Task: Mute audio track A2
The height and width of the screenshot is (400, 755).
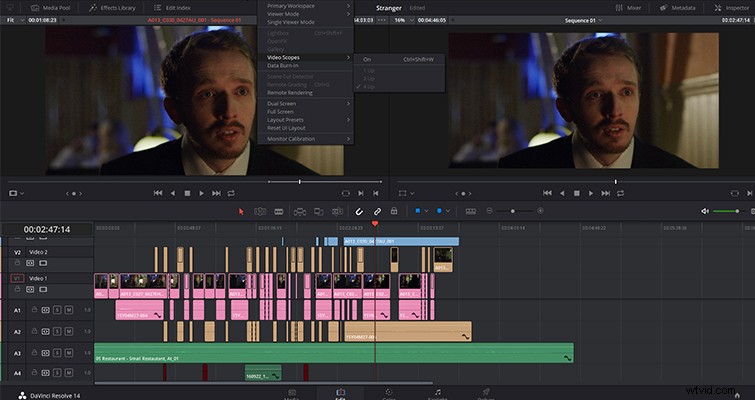Action: [x=69, y=331]
